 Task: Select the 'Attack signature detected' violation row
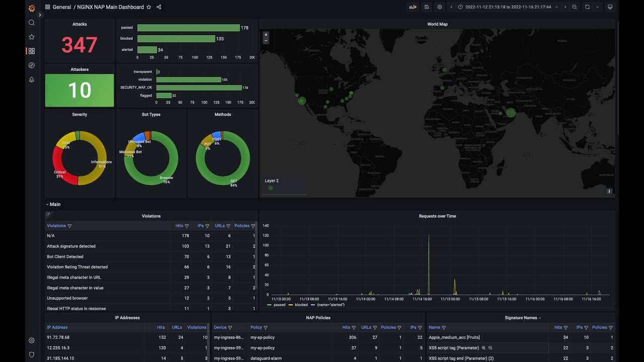pos(151,246)
